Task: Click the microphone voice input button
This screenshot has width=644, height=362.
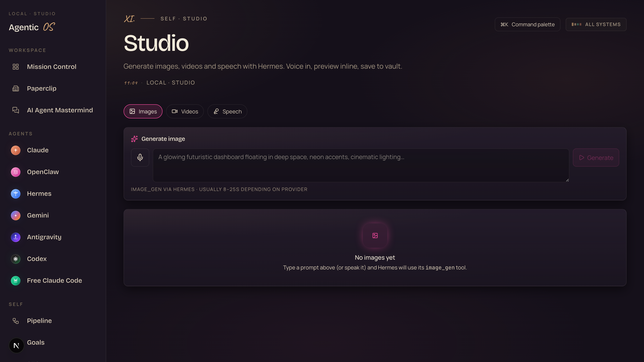Action: [x=140, y=158]
